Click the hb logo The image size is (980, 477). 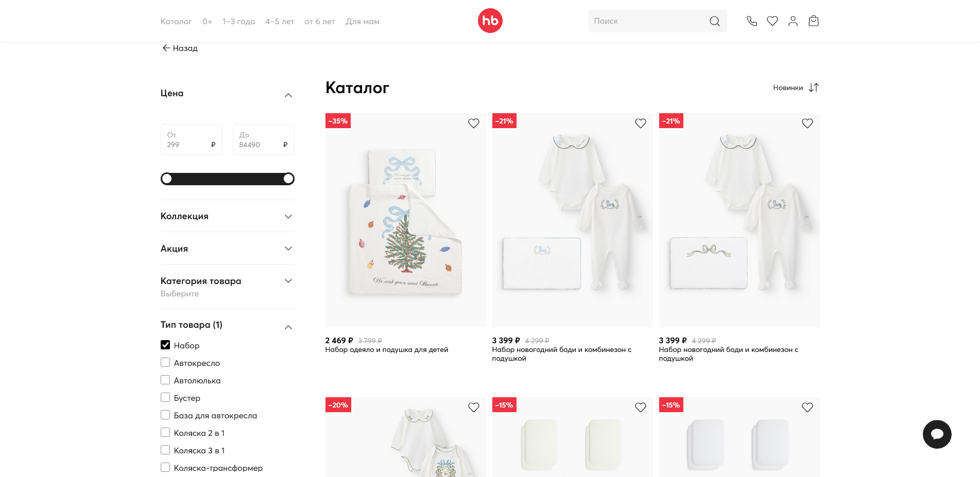pos(490,21)
